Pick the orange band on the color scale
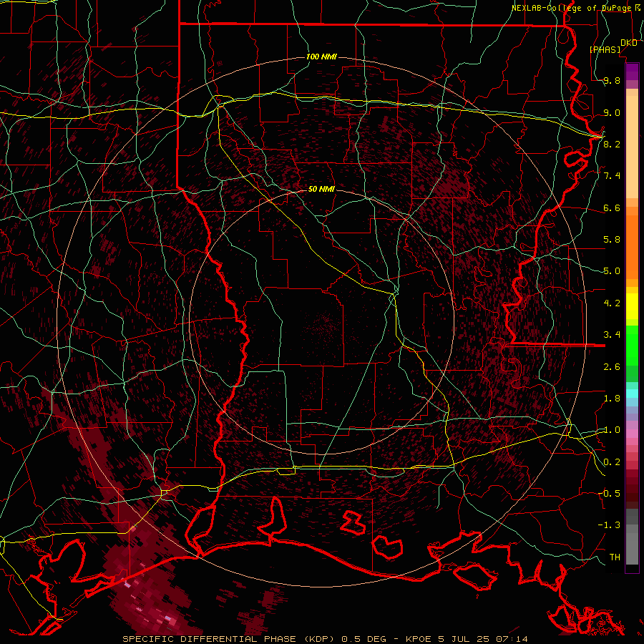This screenshot has height=644, width=644. [x=632, y=246]
